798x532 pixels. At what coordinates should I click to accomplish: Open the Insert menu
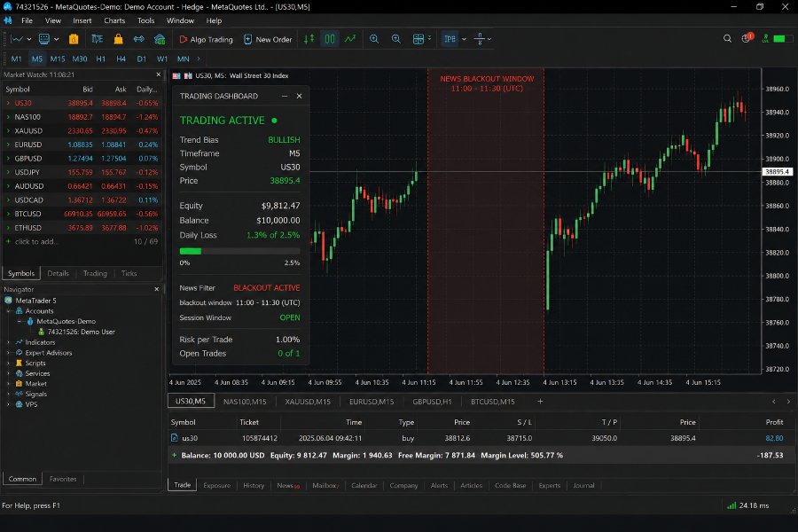(82, 21)
